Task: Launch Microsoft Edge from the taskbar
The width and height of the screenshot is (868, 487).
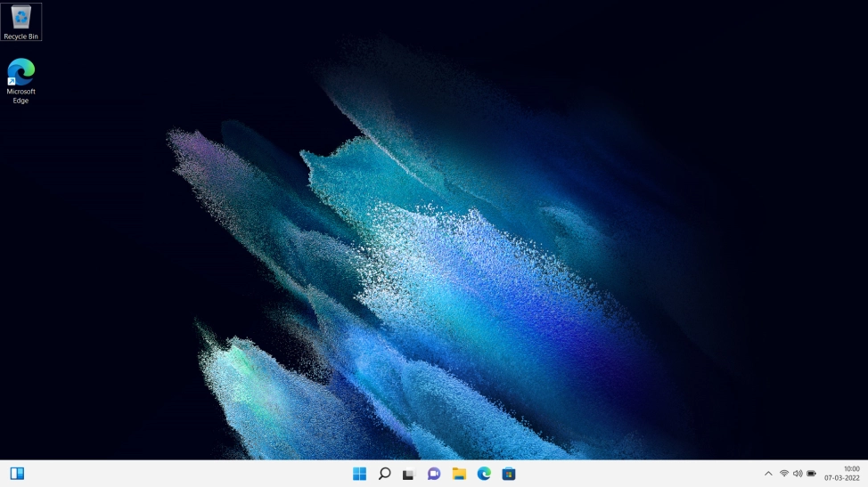Action: coord(484,474)
